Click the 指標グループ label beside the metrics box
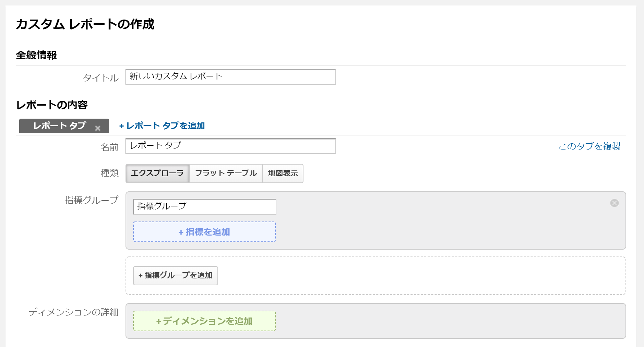The image size is (644, 347). pos(92,200)
